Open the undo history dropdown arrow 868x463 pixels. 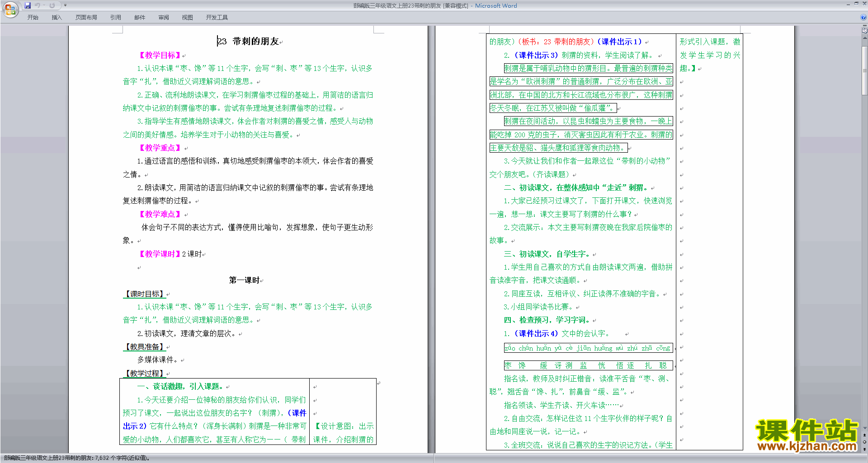[x=44, y=5]
